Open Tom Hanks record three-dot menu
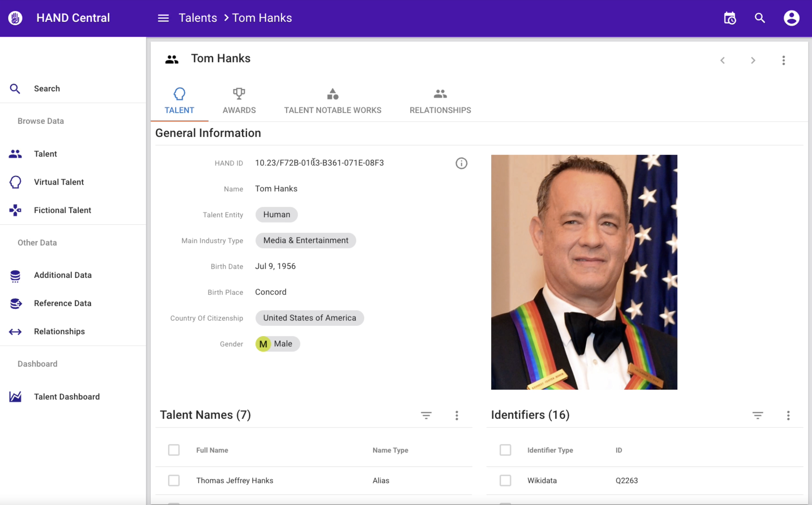The width and height of the screenshot is (812, 505). tap(783, 61)
